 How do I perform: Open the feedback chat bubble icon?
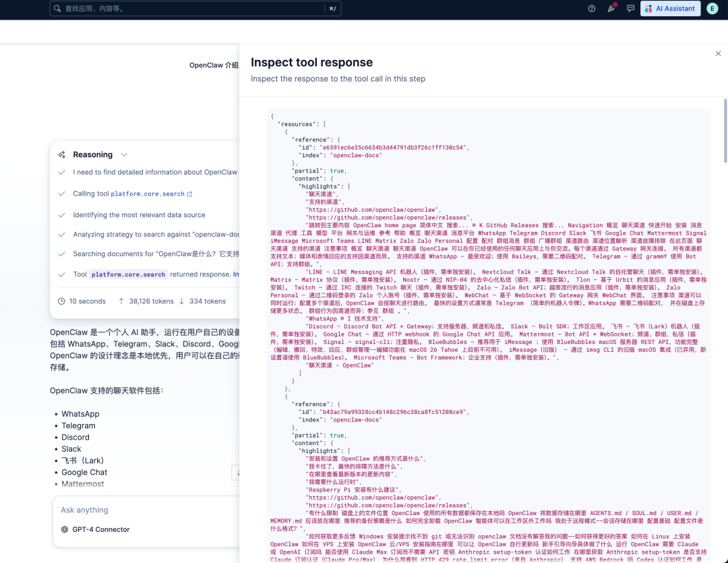630,8
